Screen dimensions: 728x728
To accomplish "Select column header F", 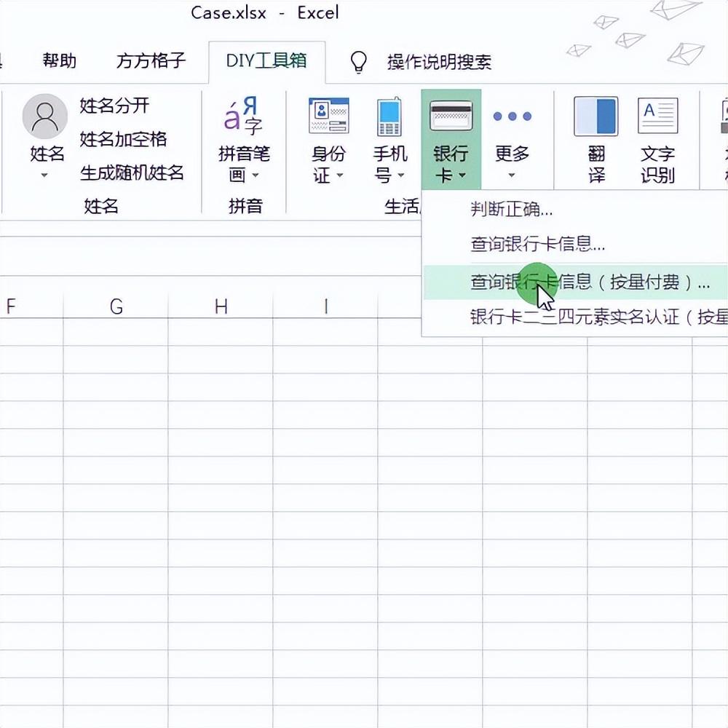I will point(11,306).
